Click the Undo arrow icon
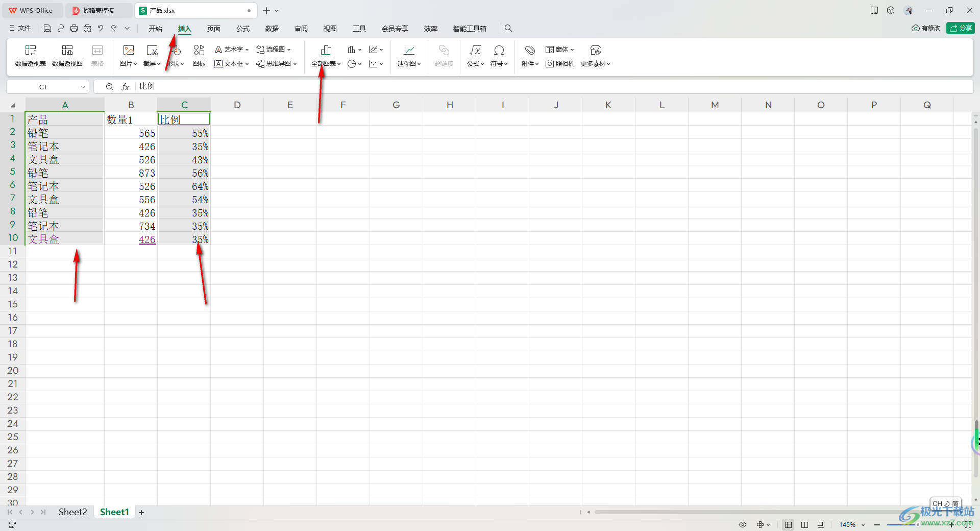Viewport: 980px width, 531px height. (x=101, y=29)
